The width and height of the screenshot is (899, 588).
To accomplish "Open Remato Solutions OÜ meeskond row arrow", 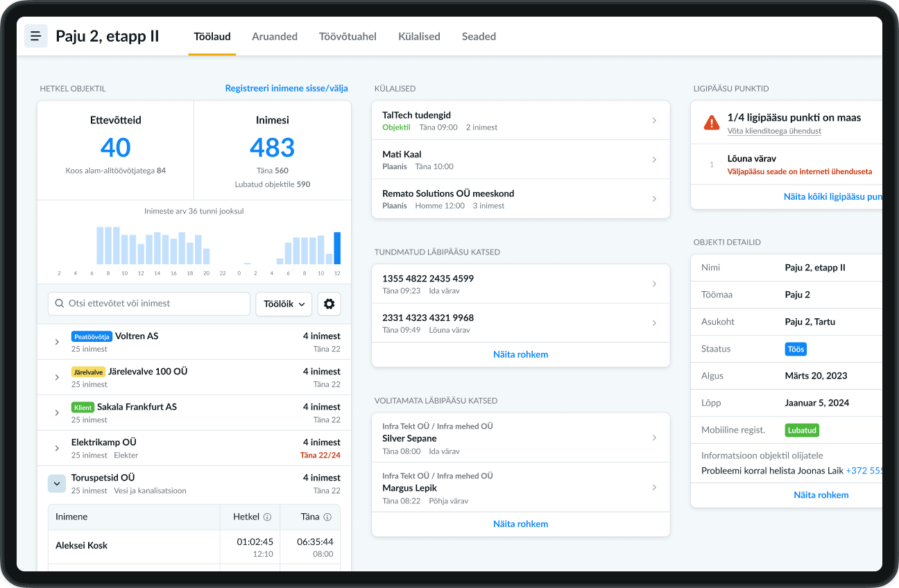I will click(654, 199).
